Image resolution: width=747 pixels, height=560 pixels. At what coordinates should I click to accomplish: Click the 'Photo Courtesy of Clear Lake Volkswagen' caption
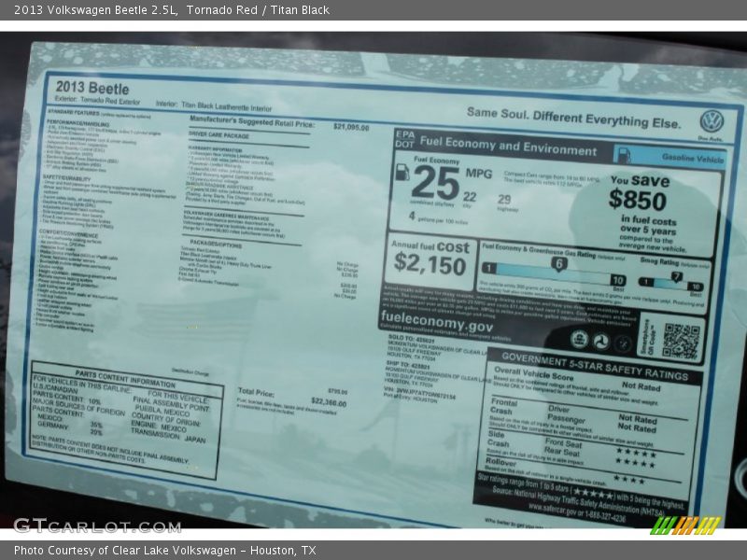tap(125, 551)
